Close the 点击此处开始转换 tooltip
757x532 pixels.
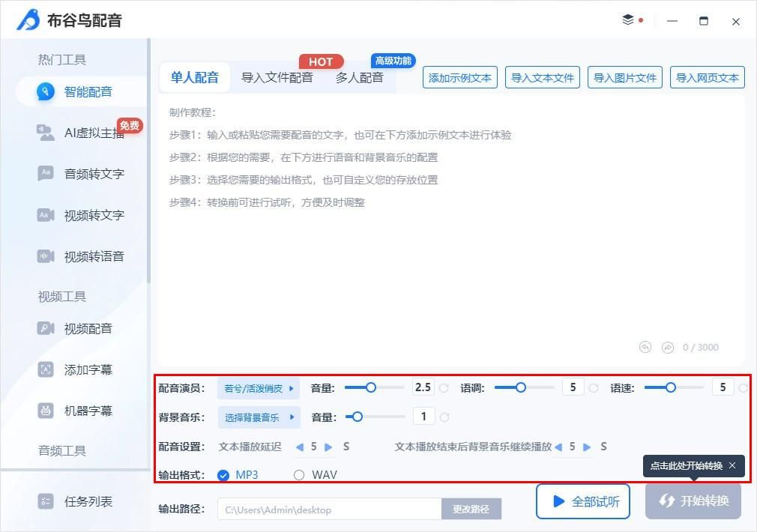pos(732,465)
